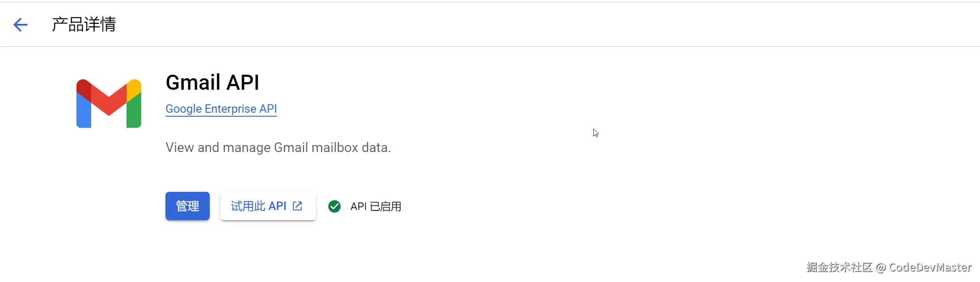Click the external-link icon on 试用此 API

(298, 206)
